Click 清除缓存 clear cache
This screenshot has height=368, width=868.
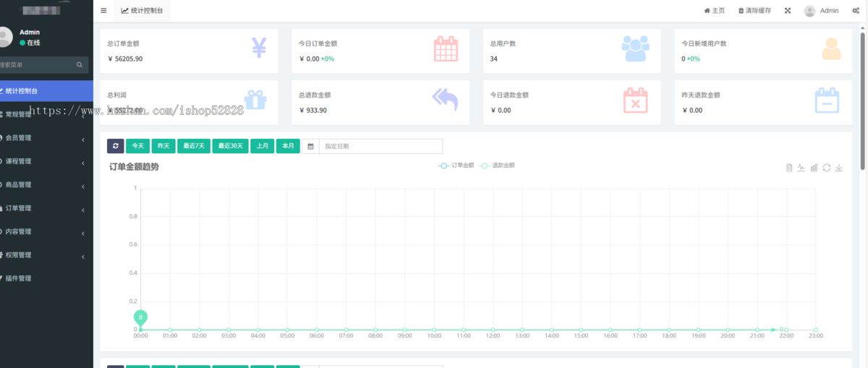click(754, 11)
